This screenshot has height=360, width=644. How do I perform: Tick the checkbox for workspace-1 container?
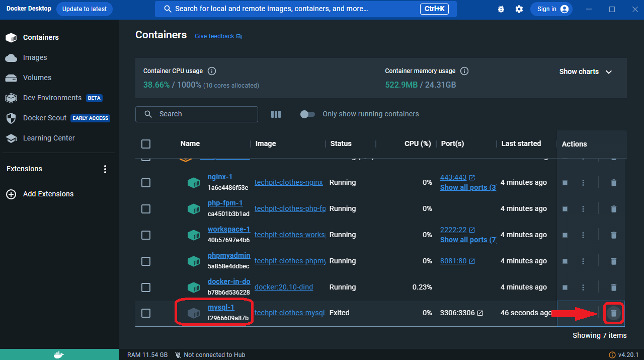coord(146,235)
